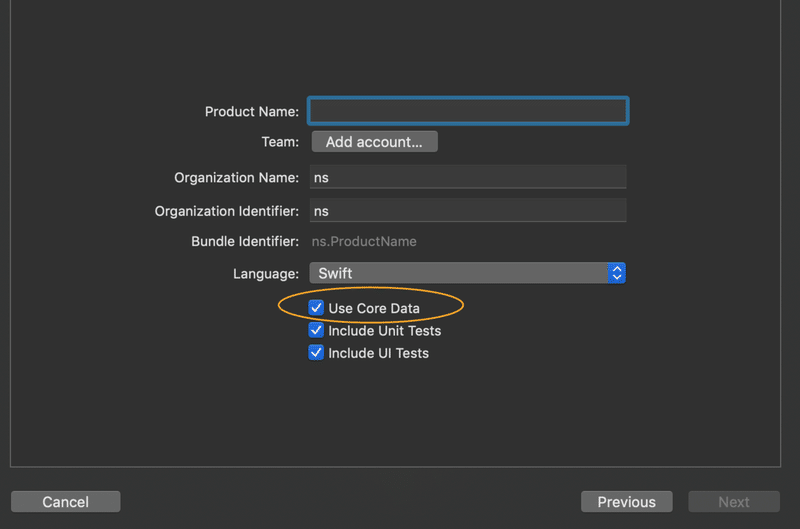Open the Language dropdown showing Swift
This screenshot has height=529, width=800.
click(460, 273)
